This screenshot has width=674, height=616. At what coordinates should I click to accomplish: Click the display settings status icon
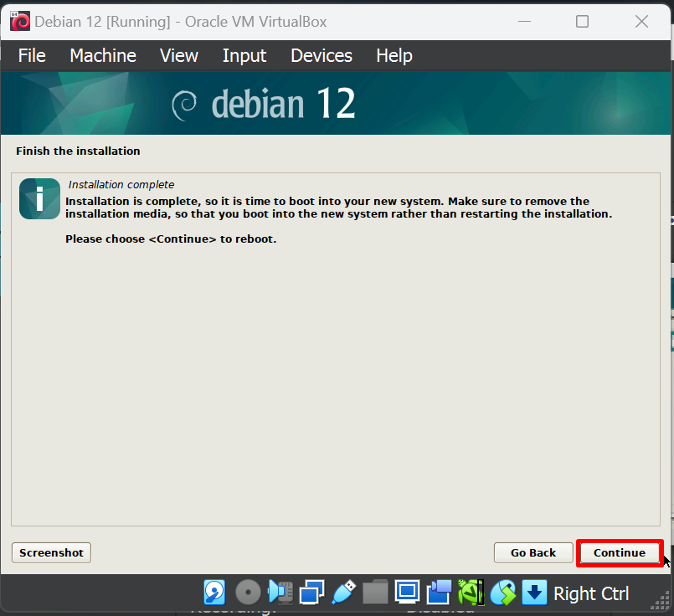[407, 593]
